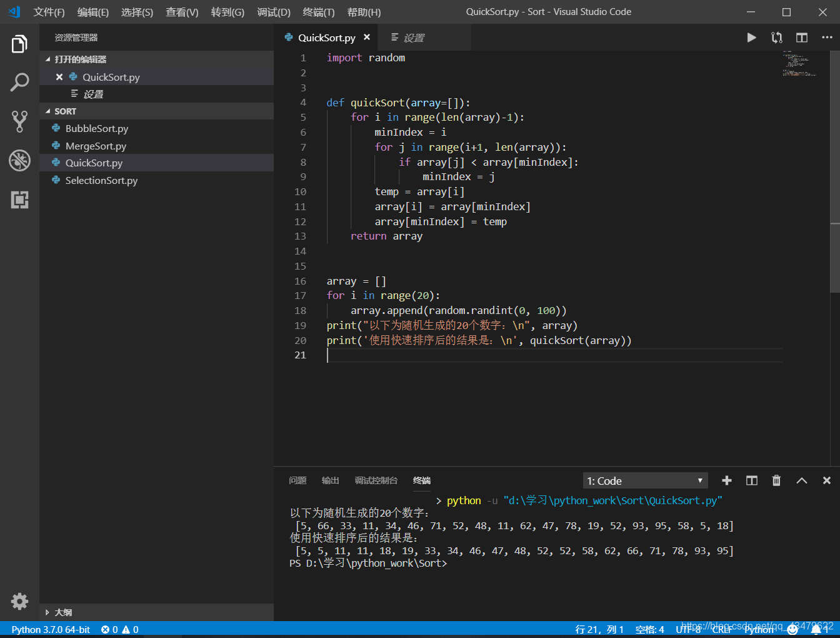Close the QuickSort.py editor tab
Viewport: 840px width, 638px height.
click(x=367, y=37)
